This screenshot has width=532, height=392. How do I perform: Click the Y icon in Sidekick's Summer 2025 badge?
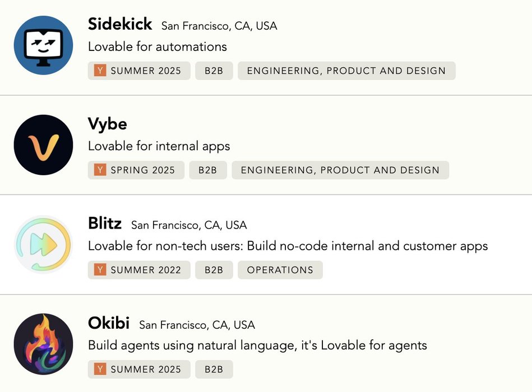(100, 71)
